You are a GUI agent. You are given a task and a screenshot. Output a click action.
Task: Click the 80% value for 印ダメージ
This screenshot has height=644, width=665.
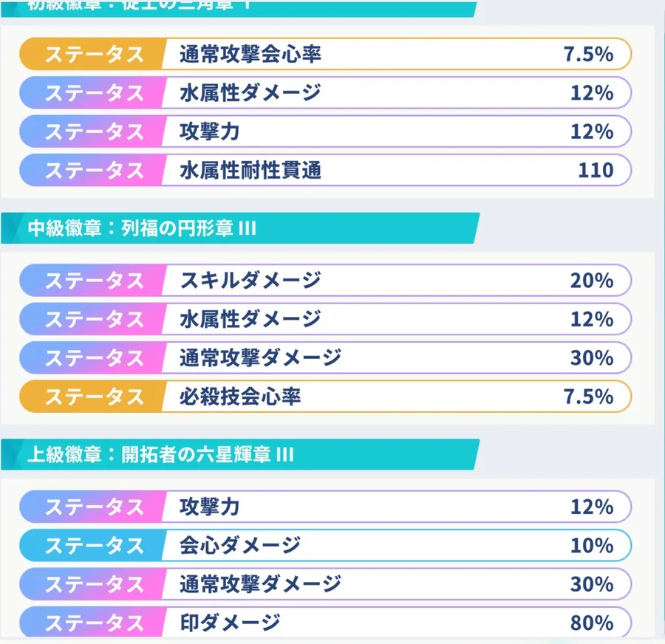[592, 623]
